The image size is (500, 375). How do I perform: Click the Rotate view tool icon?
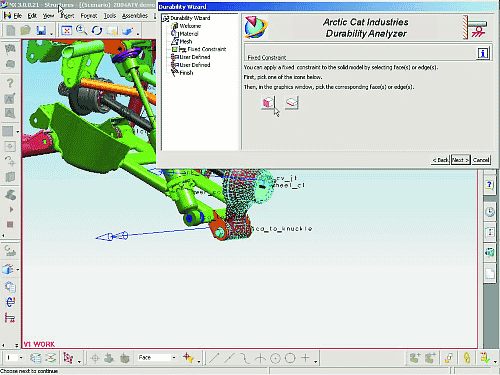click(x=97, y=31)
